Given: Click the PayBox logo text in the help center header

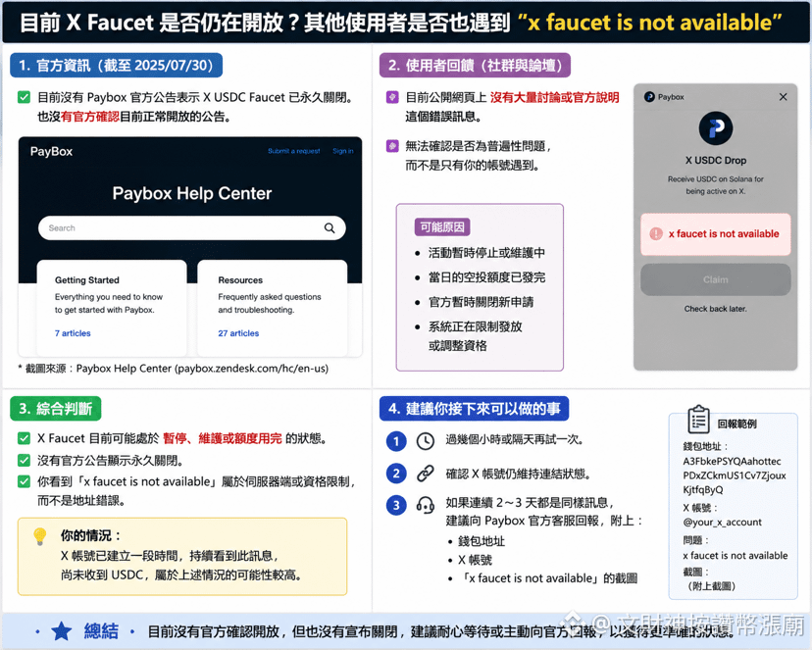Looking at the screenshot, I should tap(51, 152).
